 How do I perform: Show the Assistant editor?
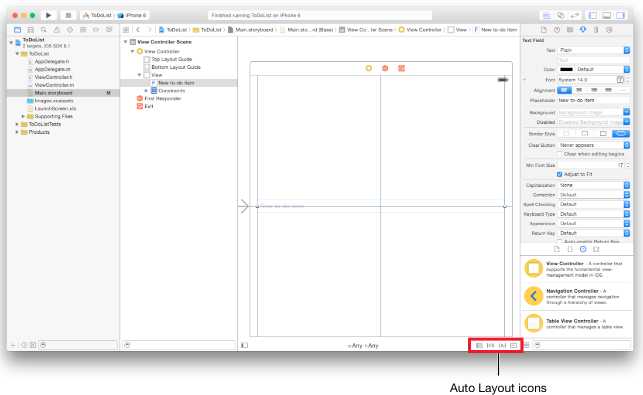point(561,16)
